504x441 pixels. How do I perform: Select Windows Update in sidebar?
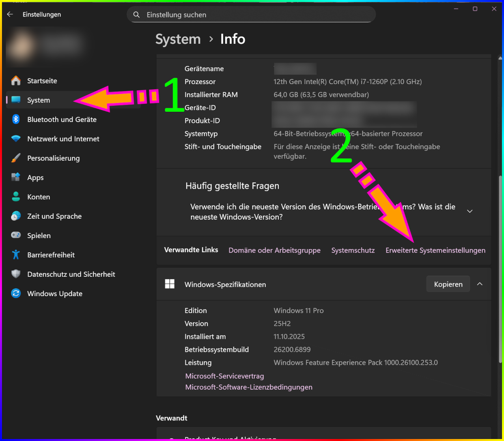(73, 293)
